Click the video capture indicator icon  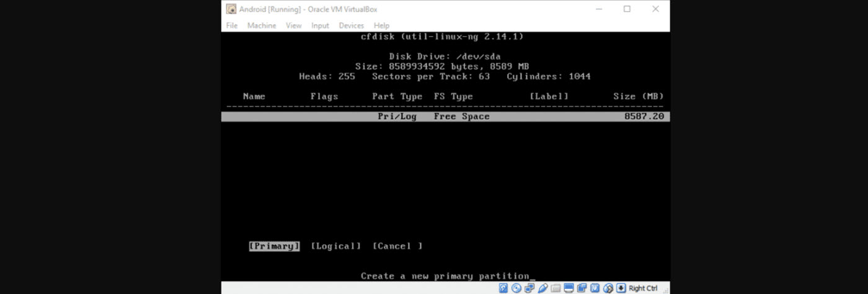tap(582, 288)
